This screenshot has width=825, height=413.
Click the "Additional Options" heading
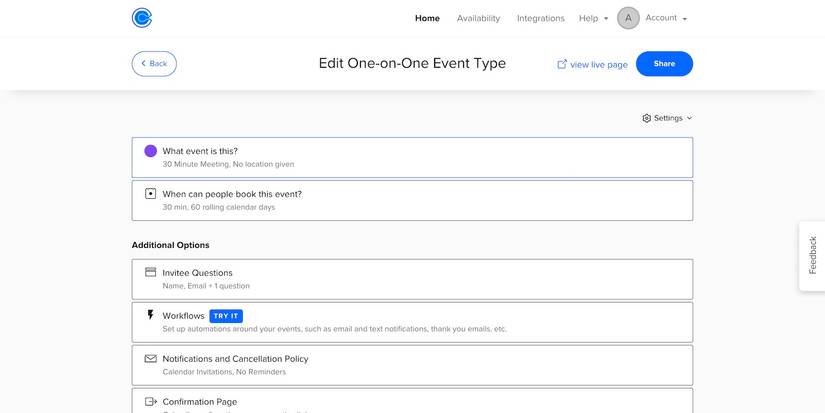pyautogui.click(x=170, y=245)
